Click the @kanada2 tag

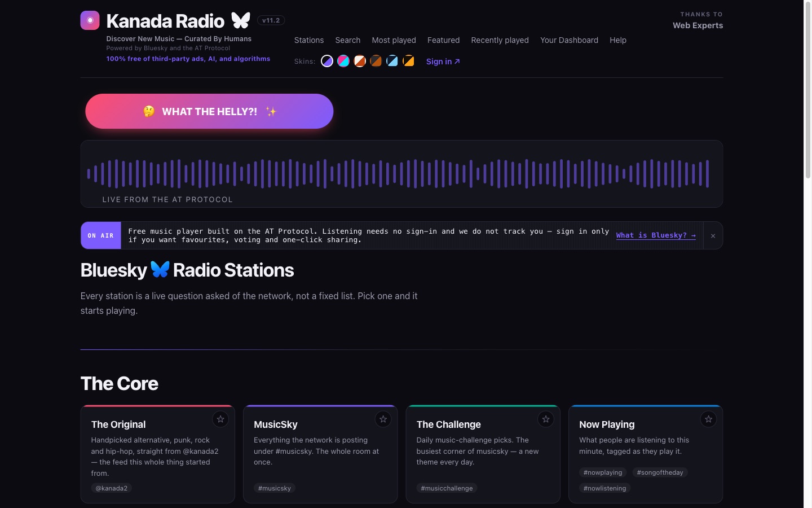click(112, 488)
